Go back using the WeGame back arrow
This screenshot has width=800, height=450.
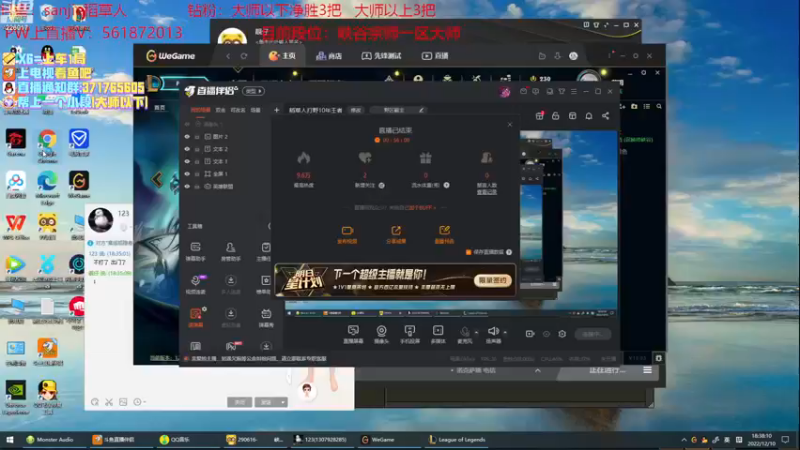(228, 56)
